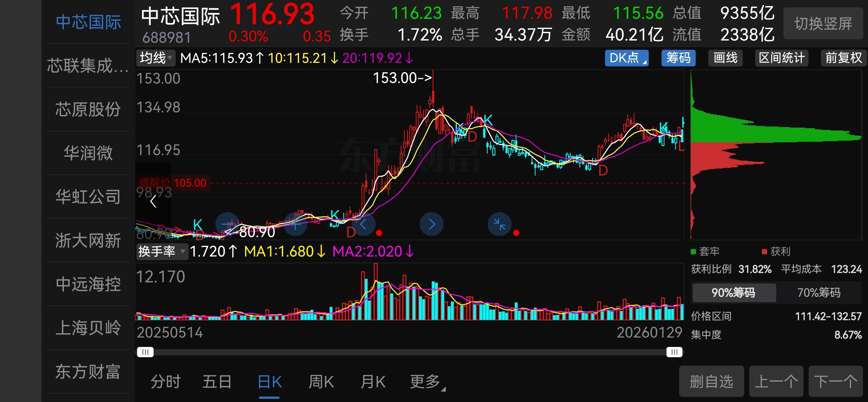Collapse panel using left chevron on chart

(x=153, y=202)
